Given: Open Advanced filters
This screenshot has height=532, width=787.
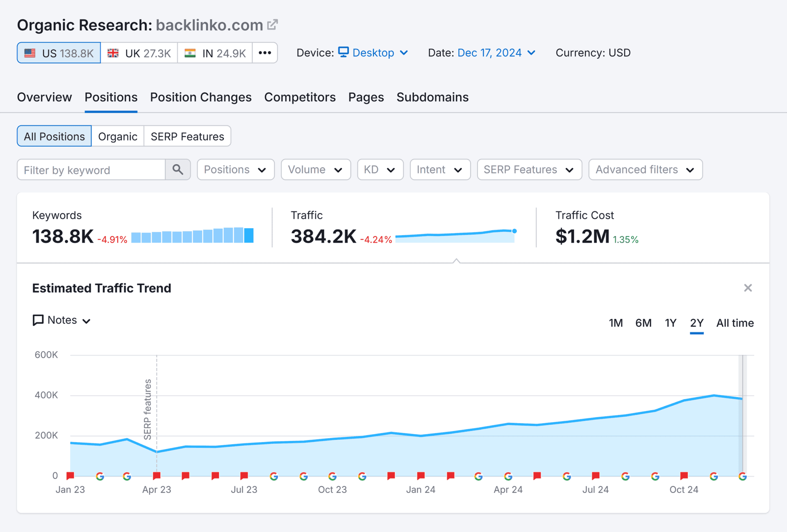Looking at the screenshot, I should pyautogui.click(x=645, y=169).
